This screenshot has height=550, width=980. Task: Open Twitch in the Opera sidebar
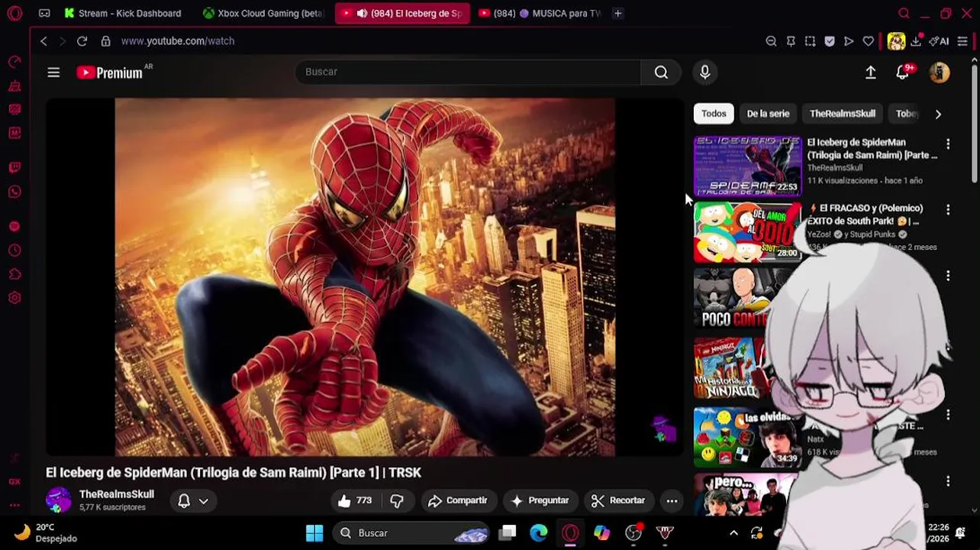click(15, 167)
